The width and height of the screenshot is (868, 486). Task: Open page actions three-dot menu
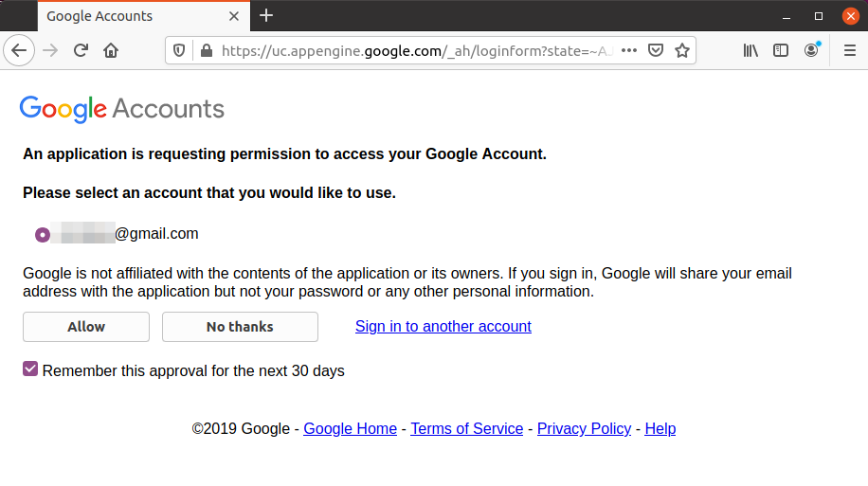pyautogui.click(x=629, y=50)
